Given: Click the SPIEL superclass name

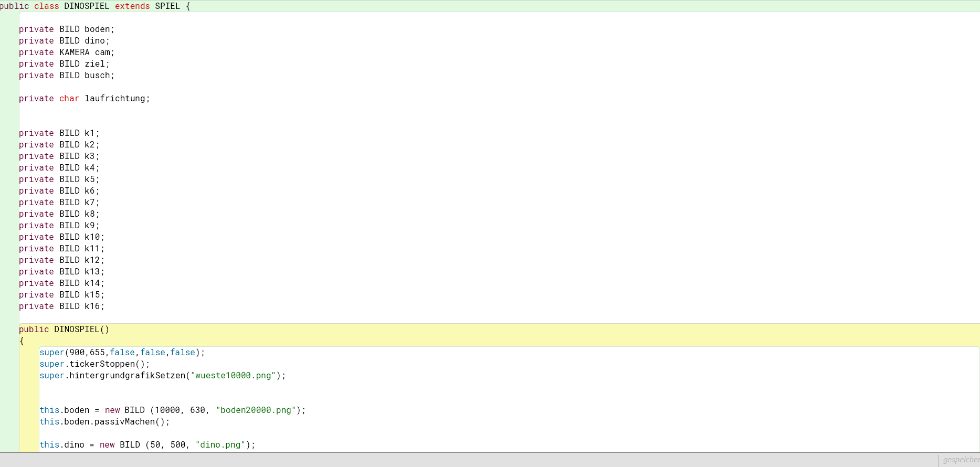Looking at the screenshot, I should click(x=167, y=6).
